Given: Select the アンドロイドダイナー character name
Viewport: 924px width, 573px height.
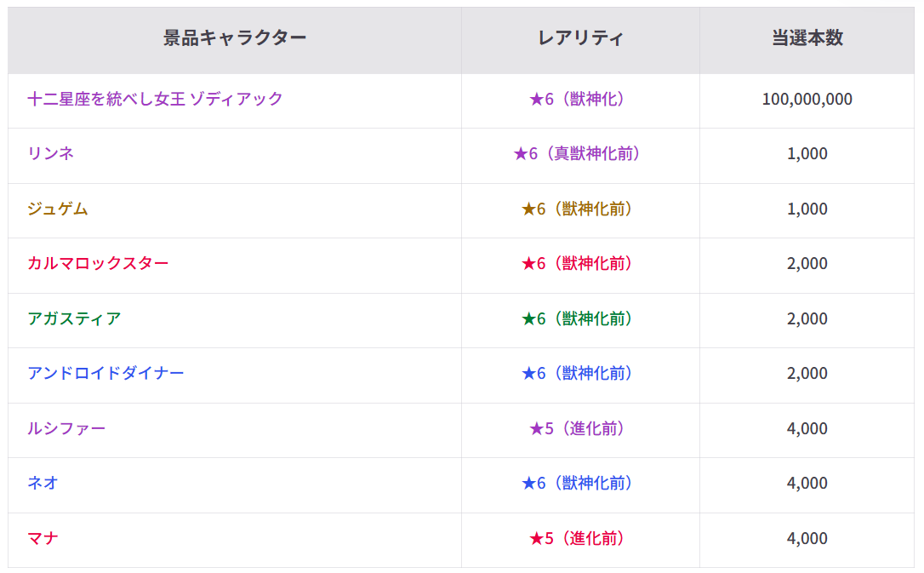Looking at the screenshot, I should click(106, 373).
